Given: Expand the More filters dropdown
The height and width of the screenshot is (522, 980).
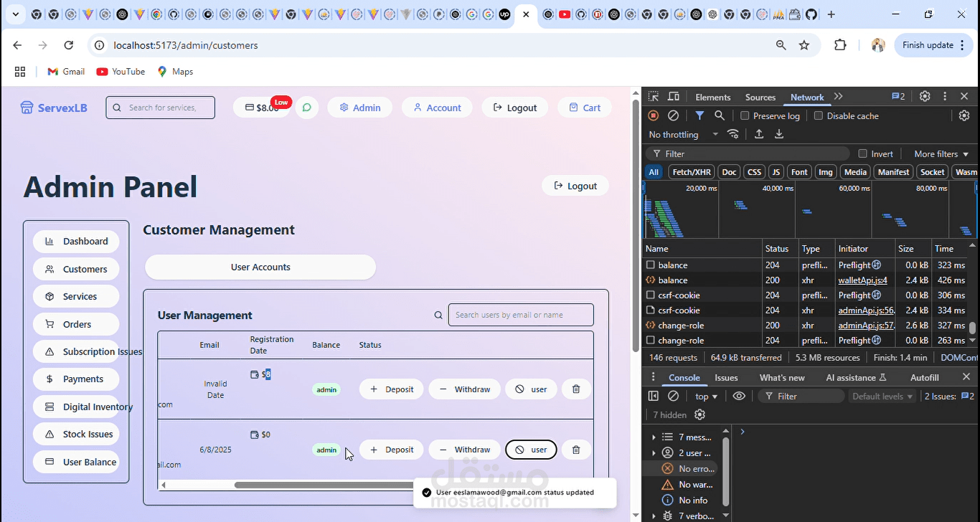Looking at the screenshot, I should point(941,153).
